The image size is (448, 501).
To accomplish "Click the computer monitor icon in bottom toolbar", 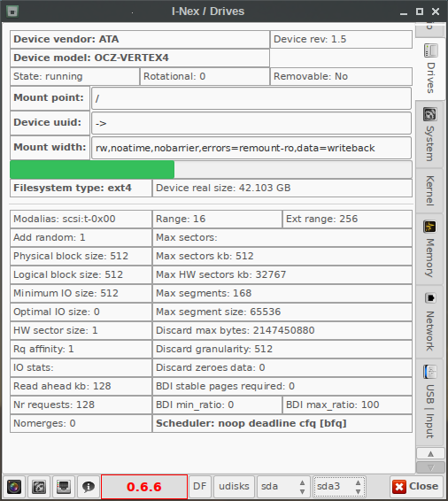I will (x=64, y=487).
